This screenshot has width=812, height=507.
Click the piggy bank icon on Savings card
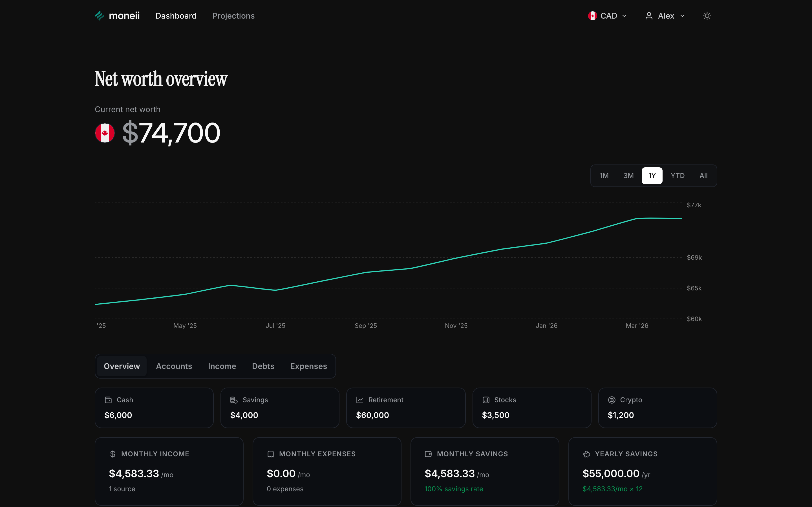pyautogui.click(x=233, y=400)
